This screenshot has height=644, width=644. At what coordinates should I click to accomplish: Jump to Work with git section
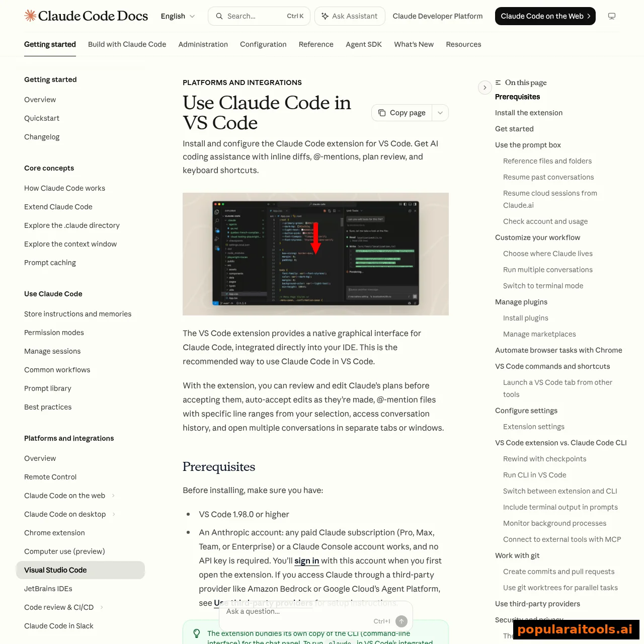coord(517,555)
